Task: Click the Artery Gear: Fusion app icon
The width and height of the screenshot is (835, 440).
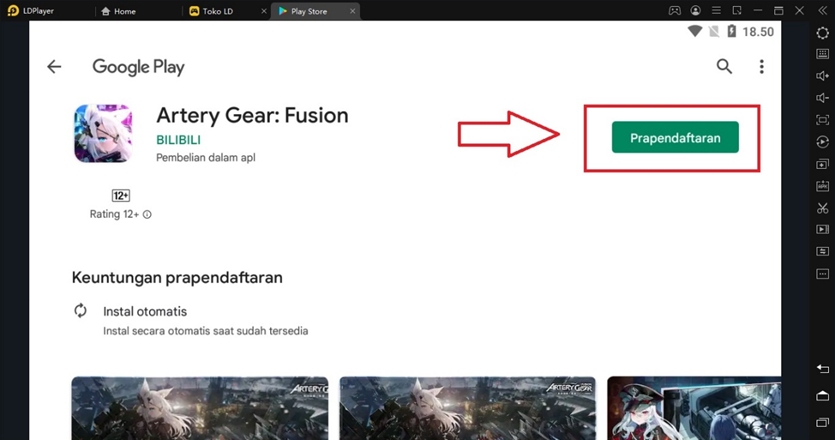Action: [x=103, y=133]
